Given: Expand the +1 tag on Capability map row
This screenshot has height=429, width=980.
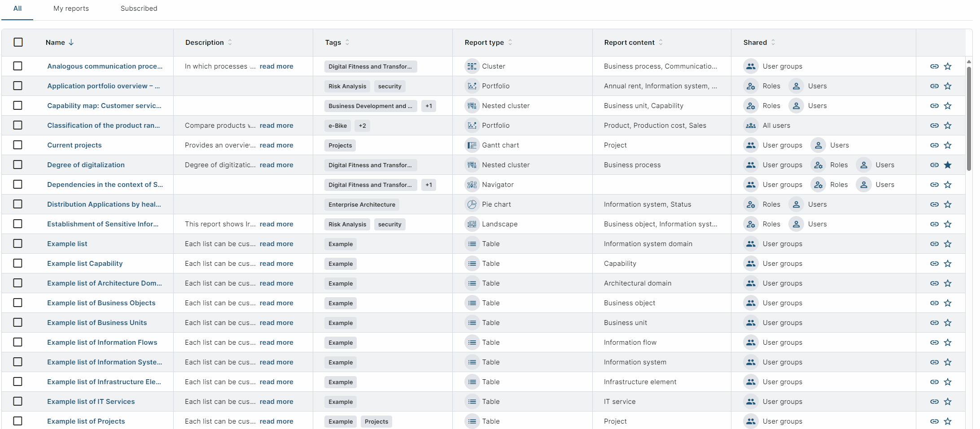Looking at the screenshot, I should pos(429,106).
